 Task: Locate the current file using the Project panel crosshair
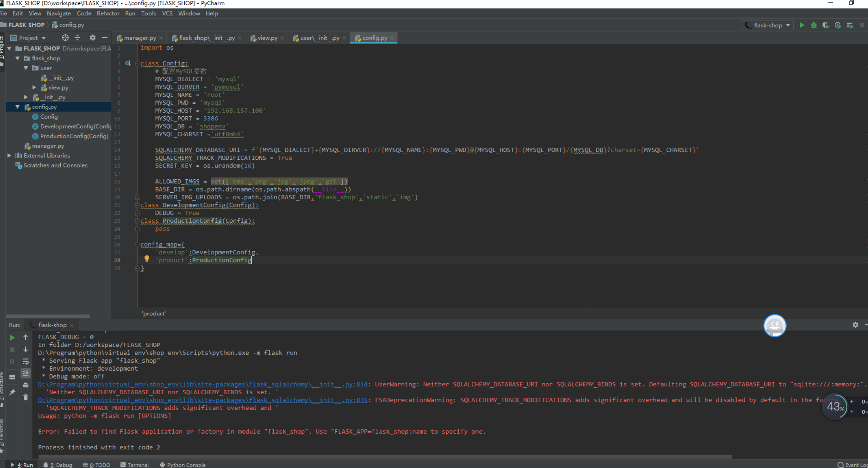point(65,38)
